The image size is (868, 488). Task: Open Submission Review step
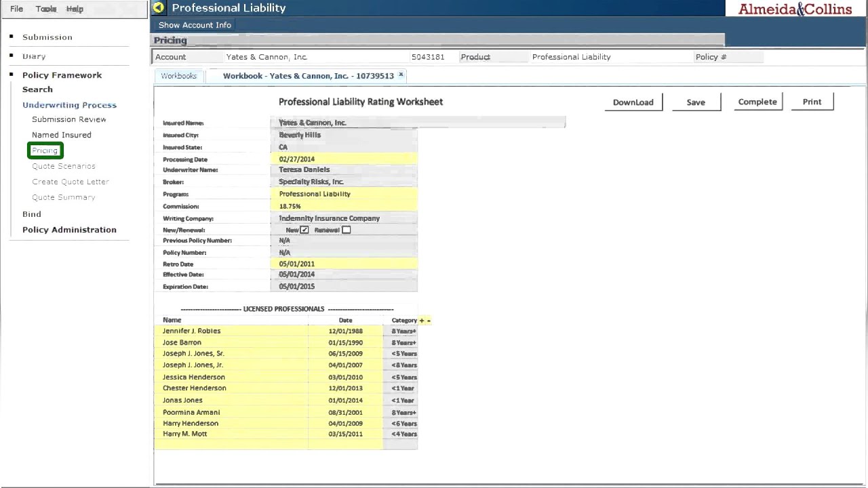click(69, 119)
